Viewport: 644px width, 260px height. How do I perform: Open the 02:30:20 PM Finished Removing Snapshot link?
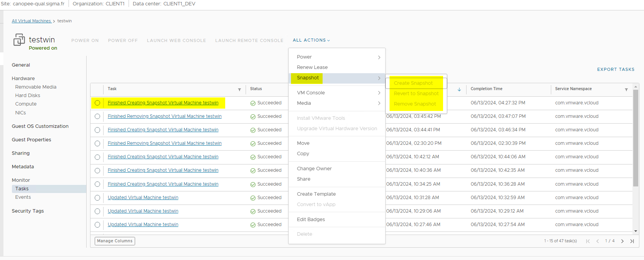(164, 143)
